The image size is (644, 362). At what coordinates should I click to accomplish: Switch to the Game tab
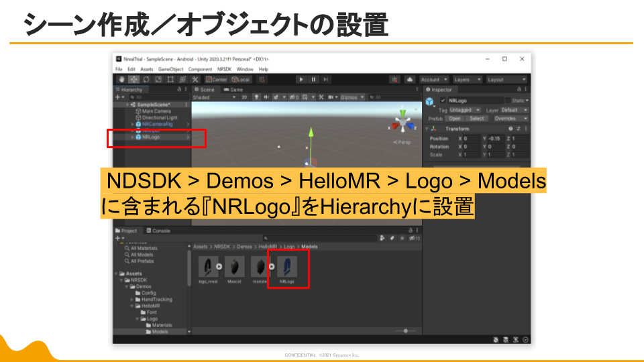tap(233, 89)
